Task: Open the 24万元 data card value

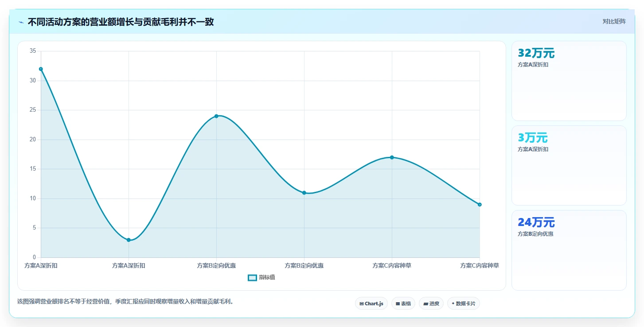Action: 536,222
